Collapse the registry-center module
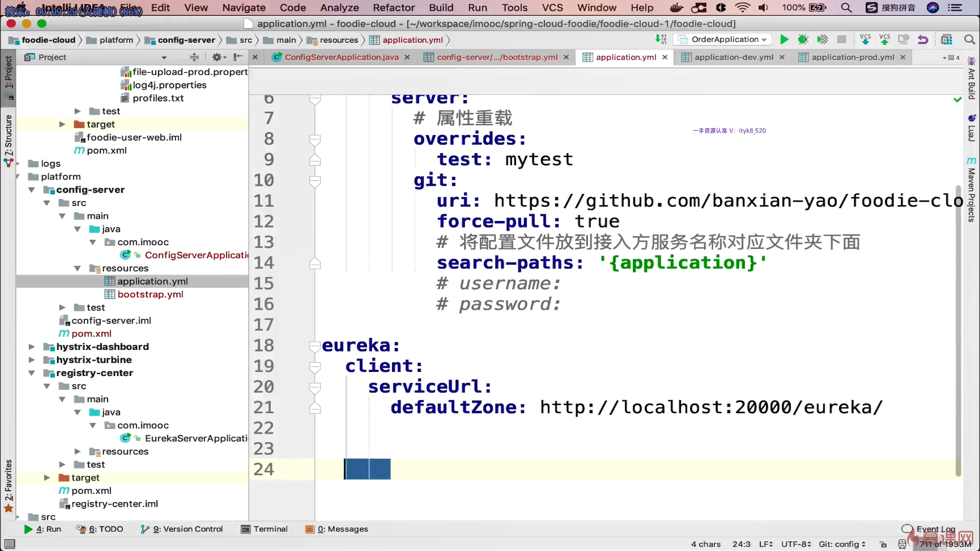Image resolution: width=980 pixels, height=551 pixels. click(x=32, y=373)
